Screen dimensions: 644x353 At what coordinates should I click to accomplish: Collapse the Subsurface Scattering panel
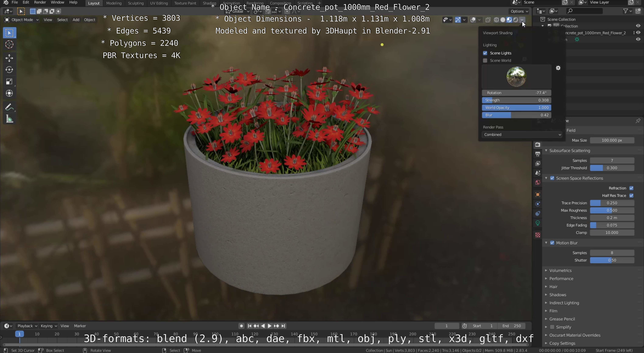pyautogui.click(x=569, y=151)
